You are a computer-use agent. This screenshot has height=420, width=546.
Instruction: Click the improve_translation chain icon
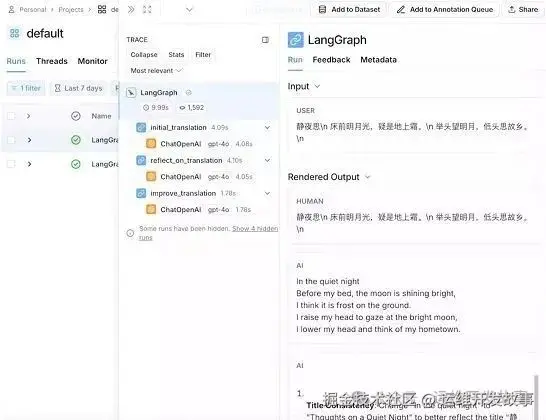(141, 193)
